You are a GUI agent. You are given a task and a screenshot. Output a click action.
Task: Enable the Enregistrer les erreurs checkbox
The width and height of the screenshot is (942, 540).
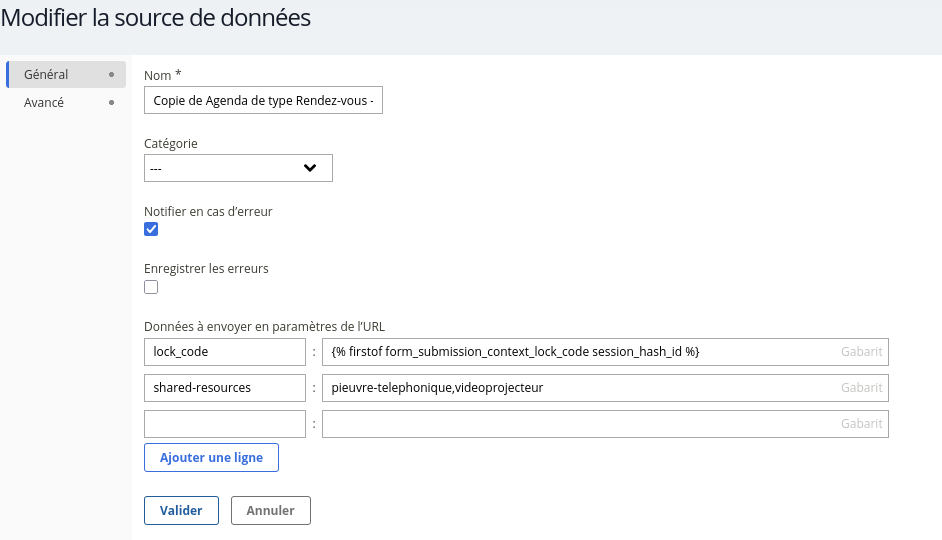151,287
